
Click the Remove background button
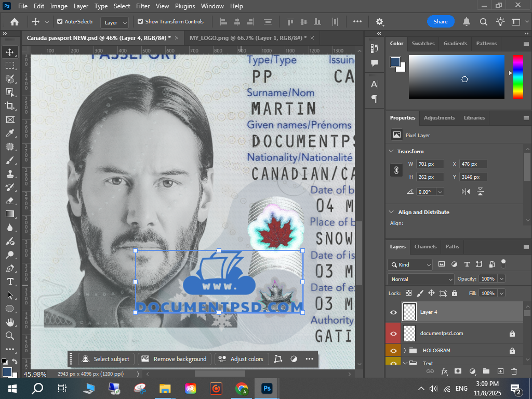tap(175, 359)
